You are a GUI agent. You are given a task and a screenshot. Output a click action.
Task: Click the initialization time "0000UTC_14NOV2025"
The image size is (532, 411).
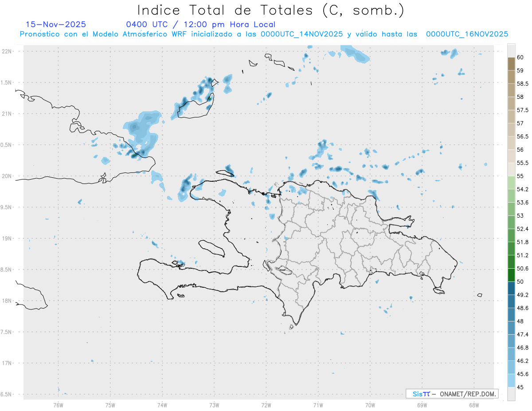(x=301, y=34)
